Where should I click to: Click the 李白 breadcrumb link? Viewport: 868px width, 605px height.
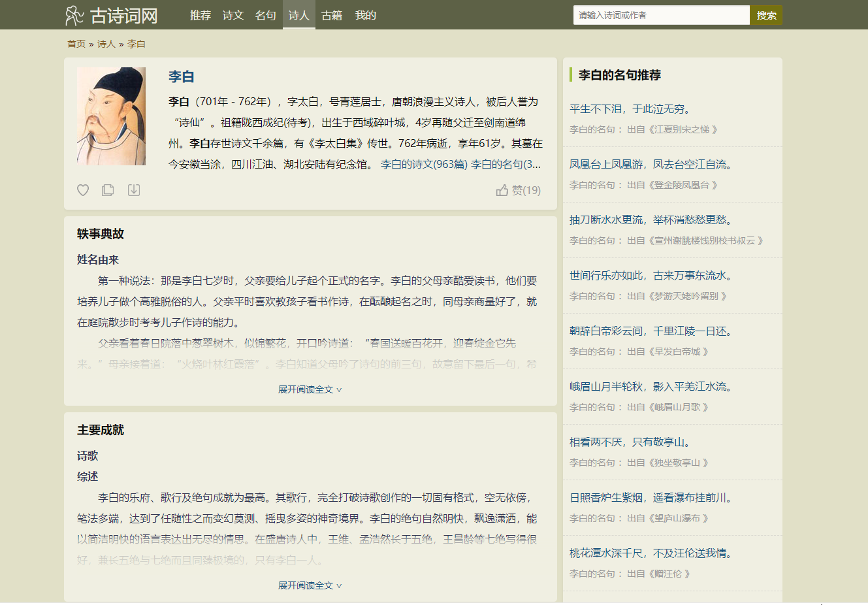(137, 44)
